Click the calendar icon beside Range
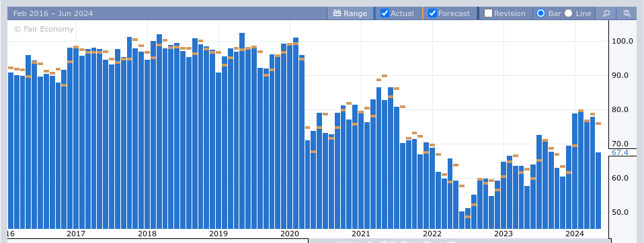 click(x=337, y=13)
